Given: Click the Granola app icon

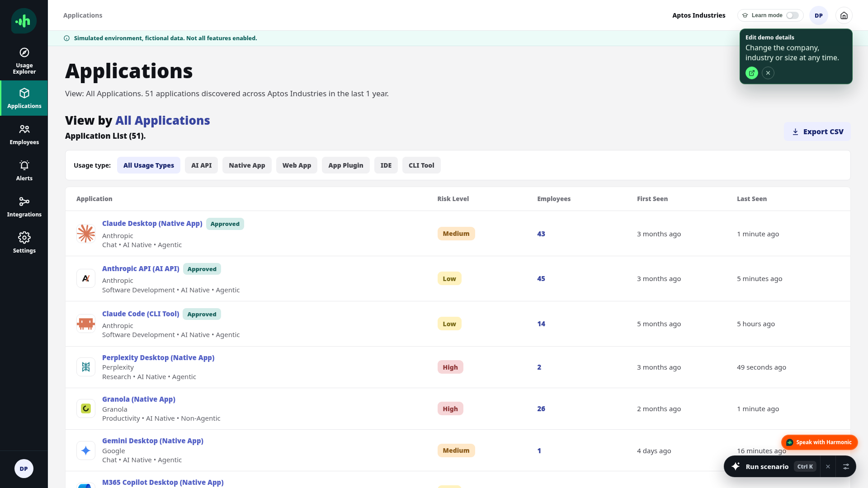Looking at the screenshot, I should 86,408.
